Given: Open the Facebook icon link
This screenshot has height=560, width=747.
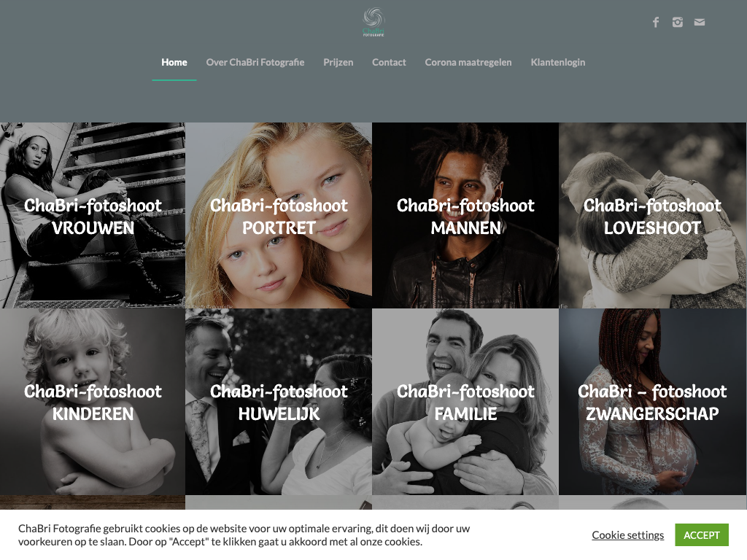Looking at the screenshot, I should [x=656, y=23].
